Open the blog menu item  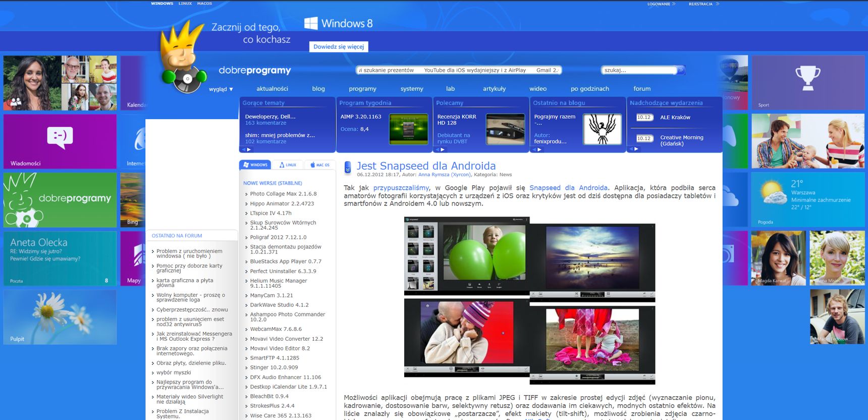318,89
